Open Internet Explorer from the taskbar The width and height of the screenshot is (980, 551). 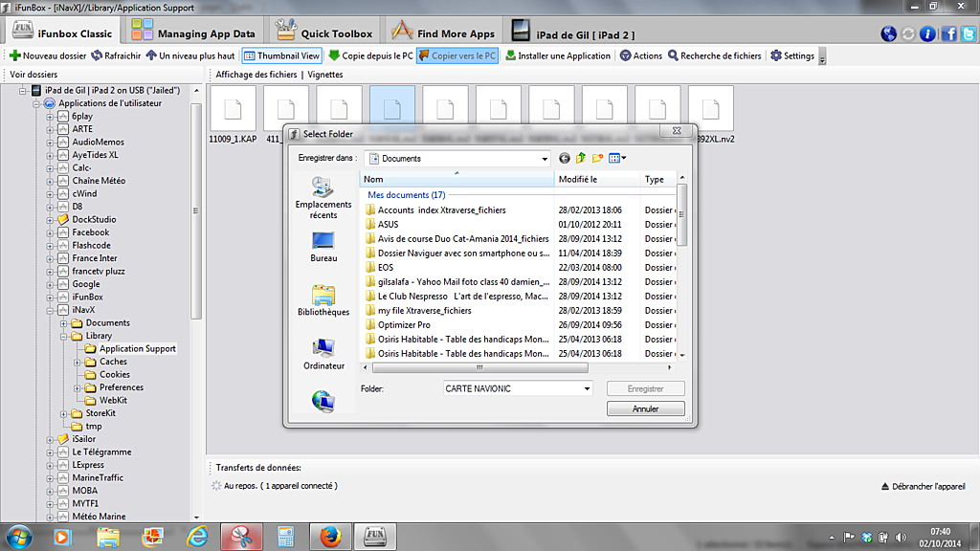[197, 537]
